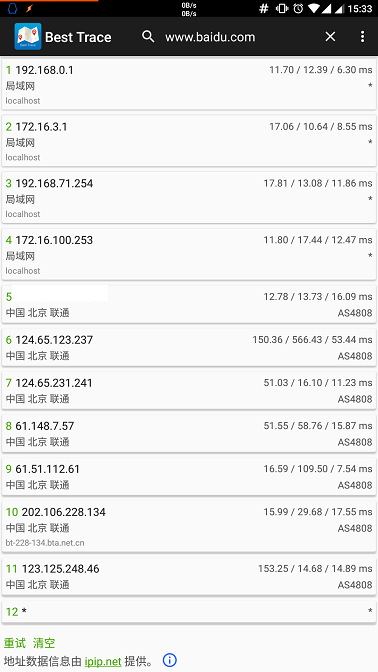Select hop 6 row 124.65.123.237
The height and width of the screenshot is (672, 378).
(189, 347)
